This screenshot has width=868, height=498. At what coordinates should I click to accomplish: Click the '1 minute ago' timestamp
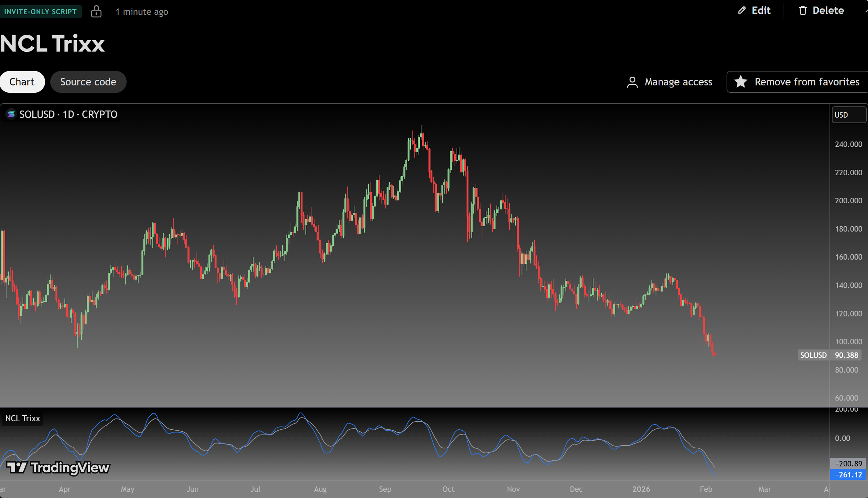[x=142, y=12]
